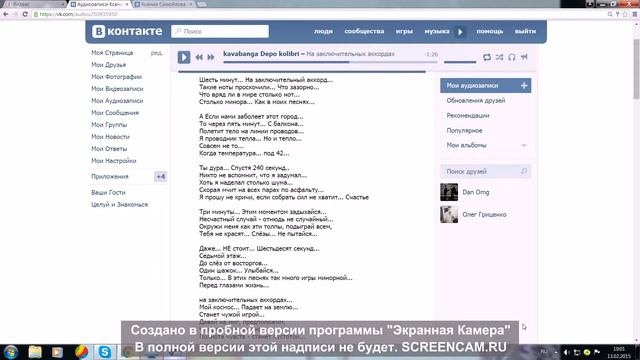
Task: Open Ваши Гости link
Action: tap(108, 192)
